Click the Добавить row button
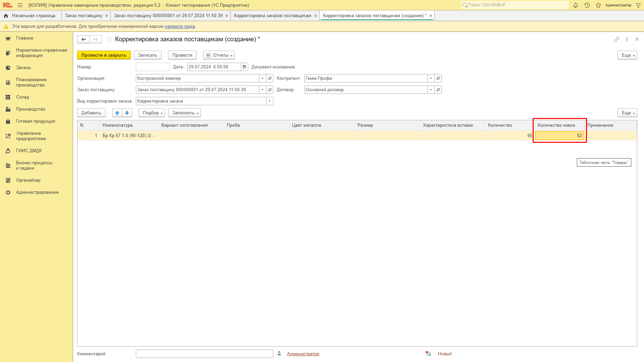644x362 pixels. point(91,113)
